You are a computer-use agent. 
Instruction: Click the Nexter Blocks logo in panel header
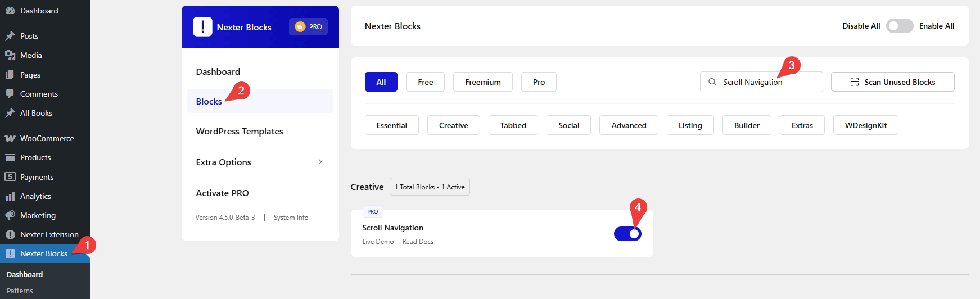[x=202, y=26]
